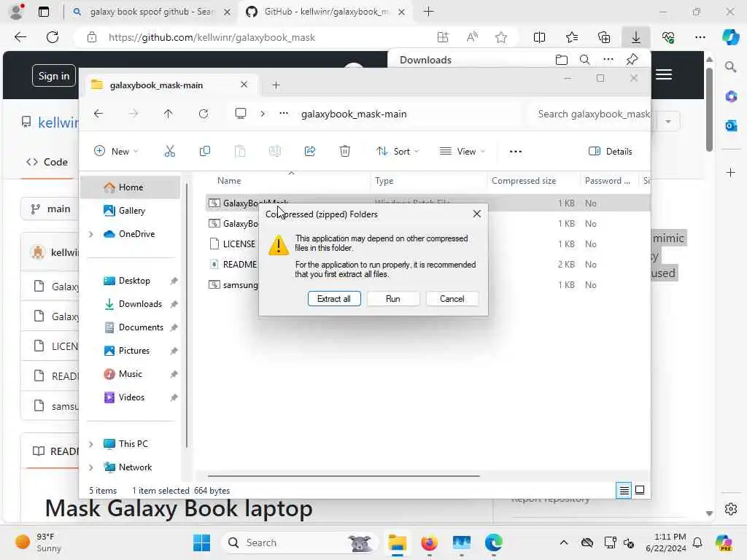Switch to large thumbnails view in status bar

tap(640, 490)
